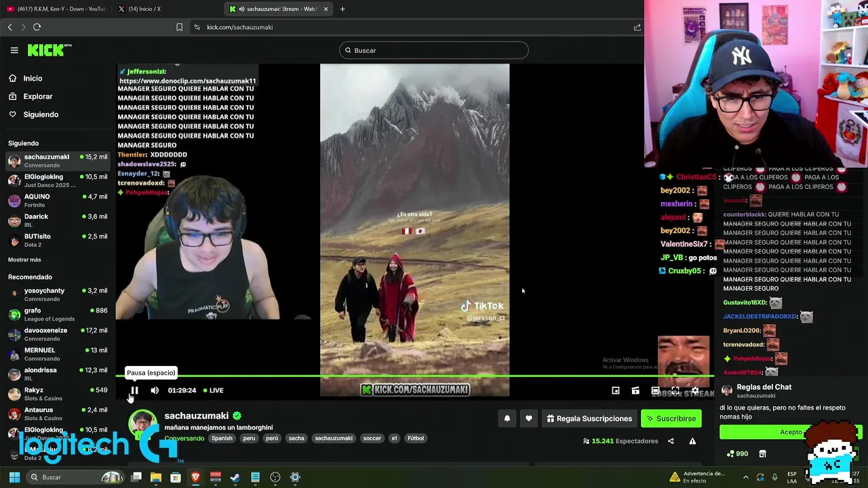
Task: Pause the live stream playback
Action: pos(134,390)
